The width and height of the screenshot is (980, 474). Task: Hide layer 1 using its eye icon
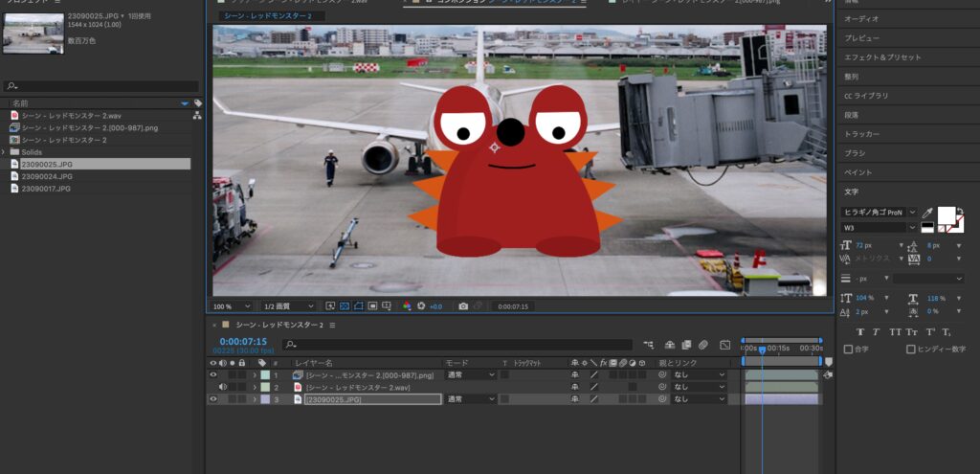[213, 375]
